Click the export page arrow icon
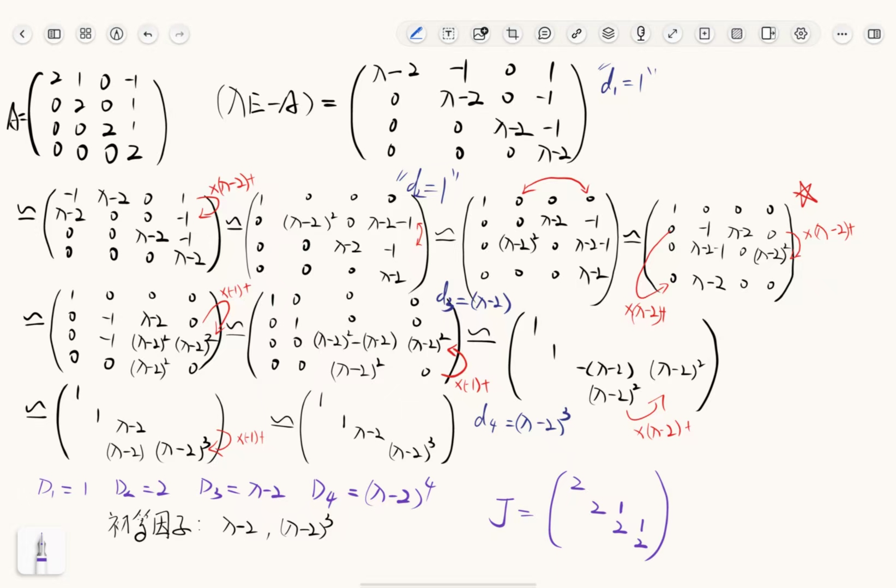Image resolution: width=896 pixels, height=588 pixels. [769, 34]
